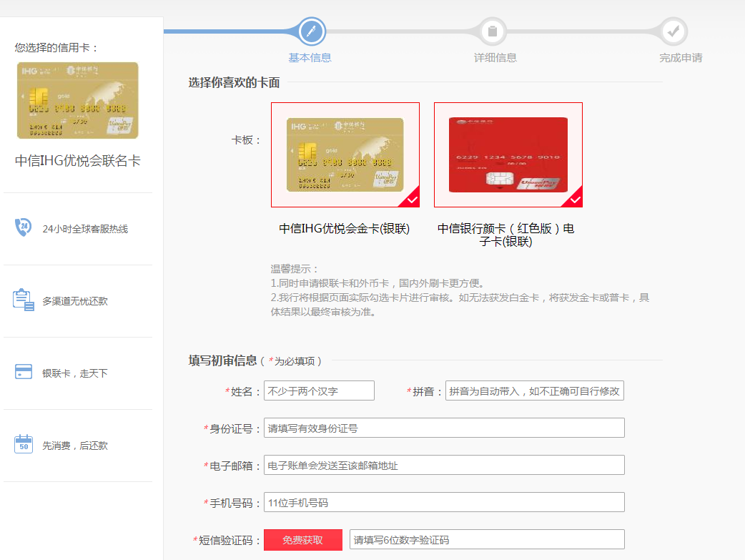Click the clipboard icon beside 多渠道无忧还款
The height and width of the screenshot is (560, 745).
pyautogui.click(x=24, y=300)
